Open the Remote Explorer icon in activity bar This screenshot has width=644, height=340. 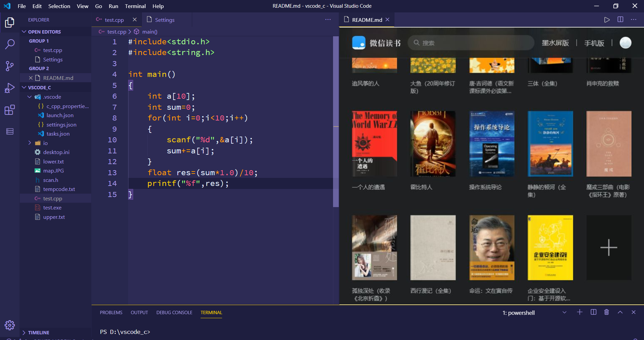pos(10,131)
